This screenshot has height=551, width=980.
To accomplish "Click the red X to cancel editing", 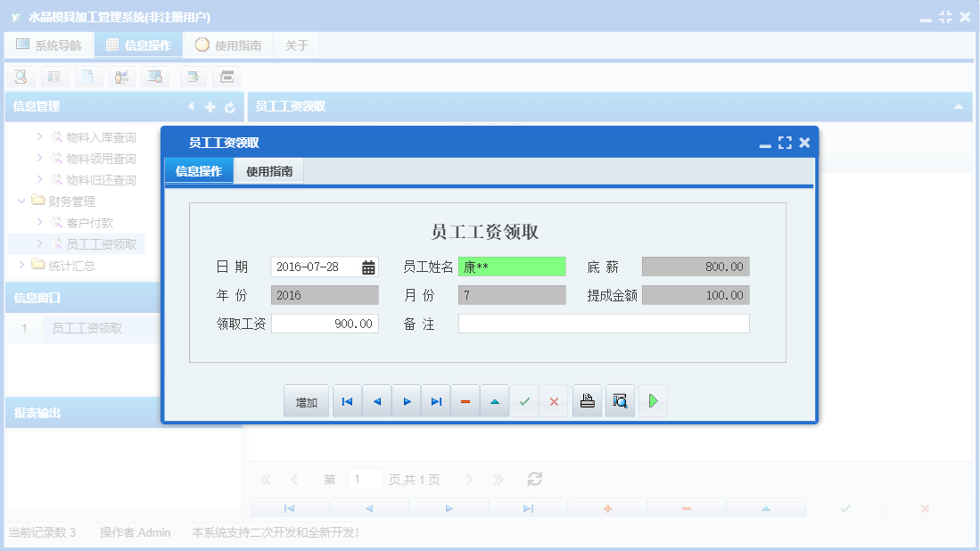I will click(x=554, y=400).
